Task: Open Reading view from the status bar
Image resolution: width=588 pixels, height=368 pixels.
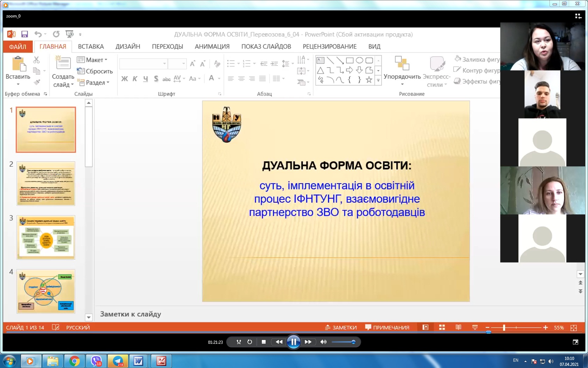Action: pos(458,327)
